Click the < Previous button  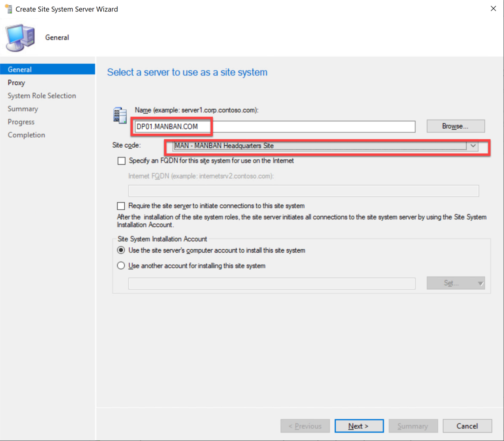[x=305, y=426]
